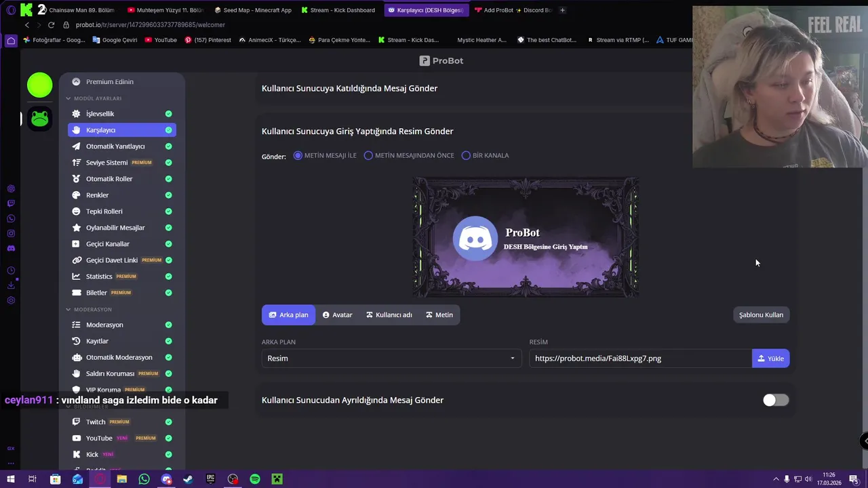Select the Karşılayıcı hand-wave icon
This screenshot has height=488, width=868.
[x=76, y=130]
